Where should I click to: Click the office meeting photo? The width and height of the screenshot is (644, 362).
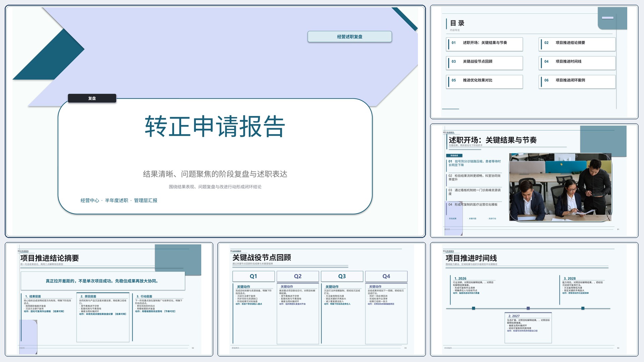pos(560,187)
